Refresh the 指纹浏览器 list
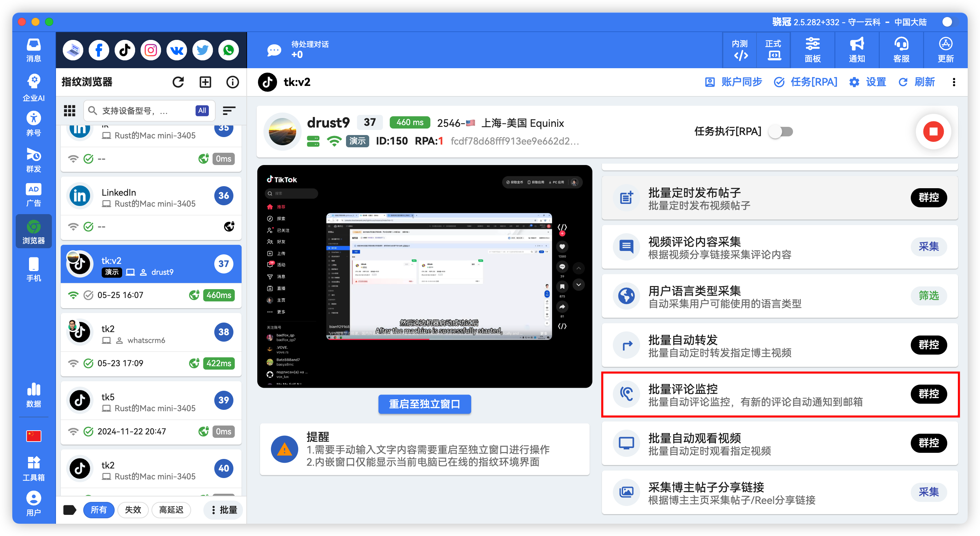Screen dimensions: 980x536 [178, 82]
